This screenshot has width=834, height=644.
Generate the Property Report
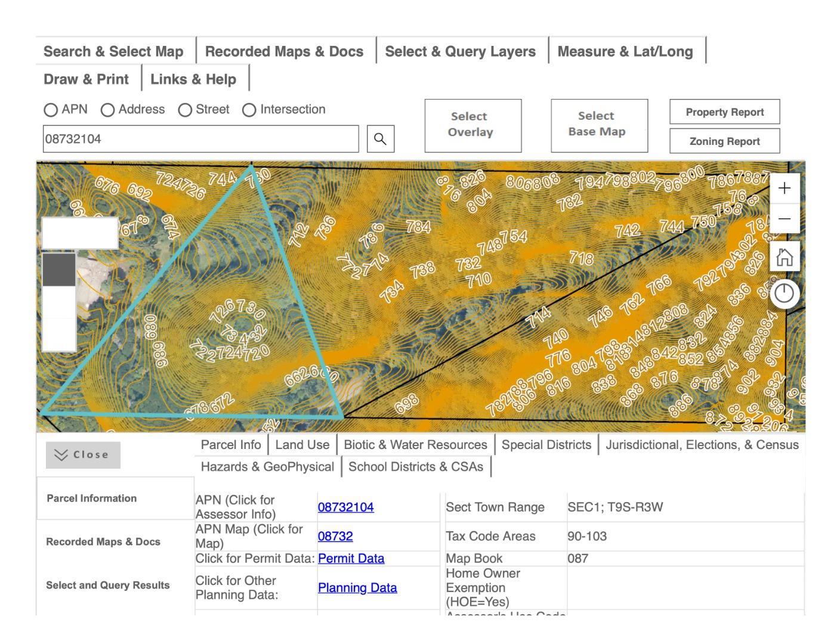[724, 112]
